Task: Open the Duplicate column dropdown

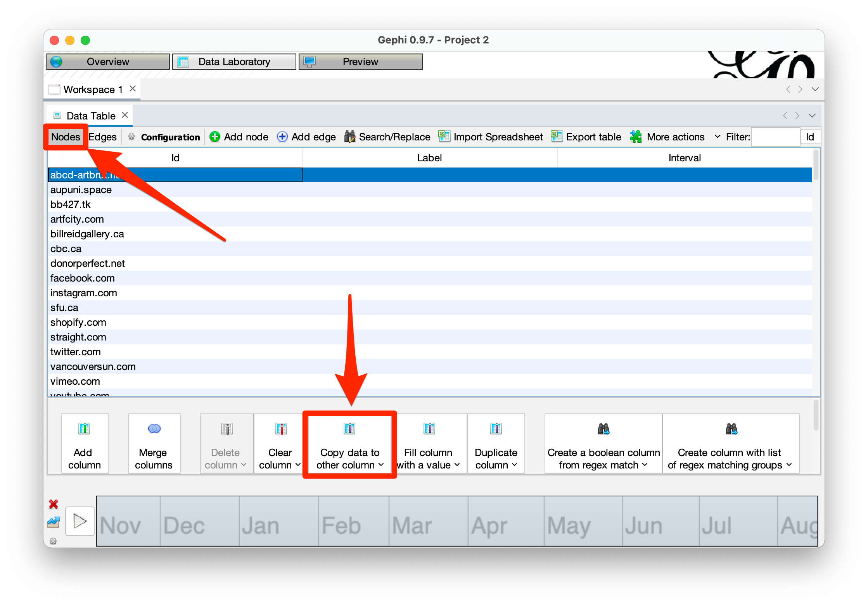Action: 496,444
